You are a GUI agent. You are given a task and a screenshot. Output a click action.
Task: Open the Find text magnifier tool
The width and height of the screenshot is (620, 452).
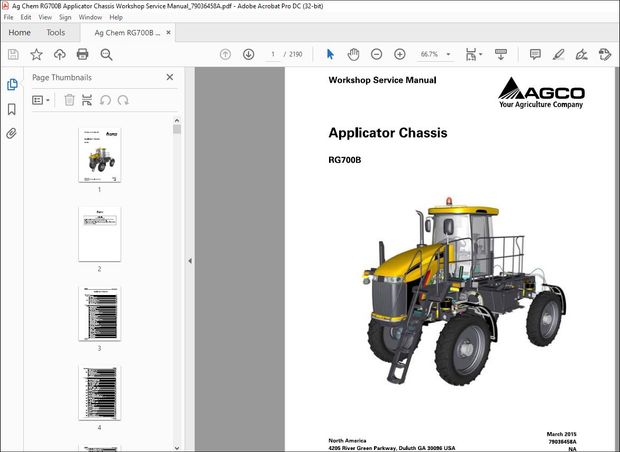coord(106,55)
